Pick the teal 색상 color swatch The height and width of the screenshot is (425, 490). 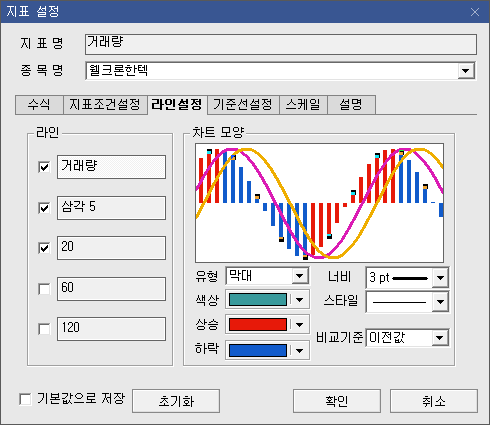(258, 299)
